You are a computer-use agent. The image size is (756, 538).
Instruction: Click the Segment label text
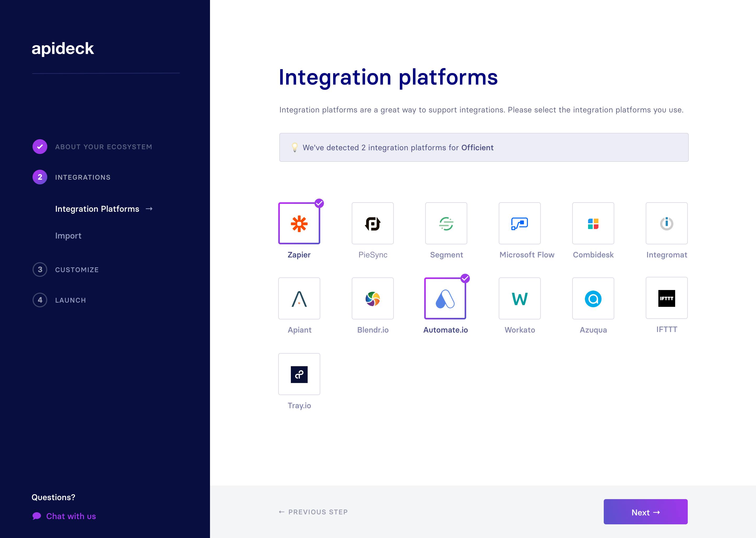click(446, 255)
